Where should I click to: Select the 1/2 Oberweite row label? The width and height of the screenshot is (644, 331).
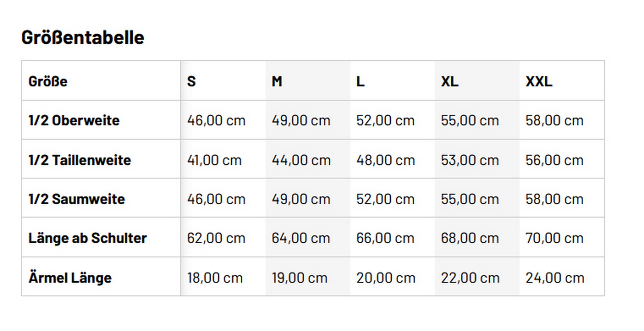click(74, 121)
